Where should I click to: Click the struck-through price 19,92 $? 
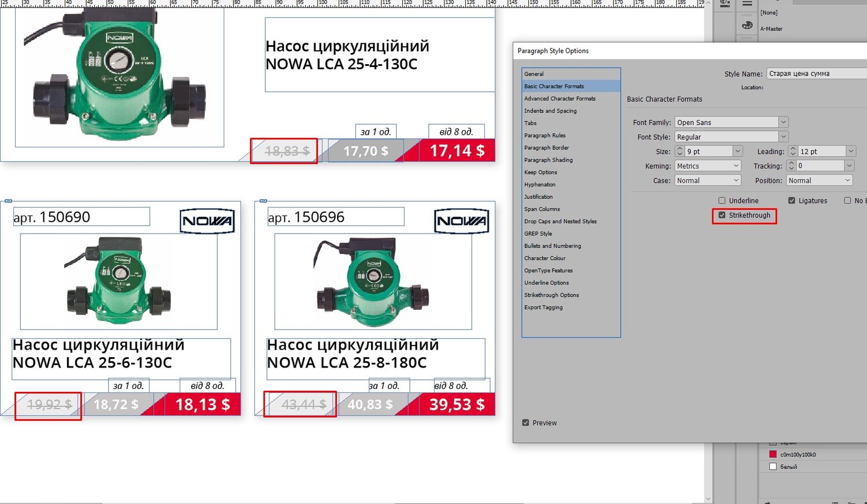pyautogui.click(x=49, y=405)
